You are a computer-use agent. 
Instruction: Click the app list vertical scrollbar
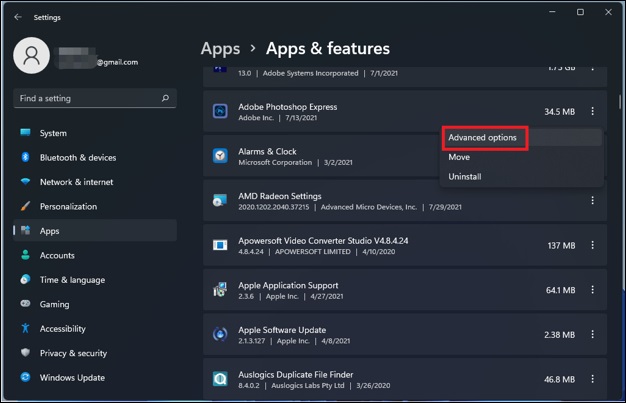[x=620, y=101]
